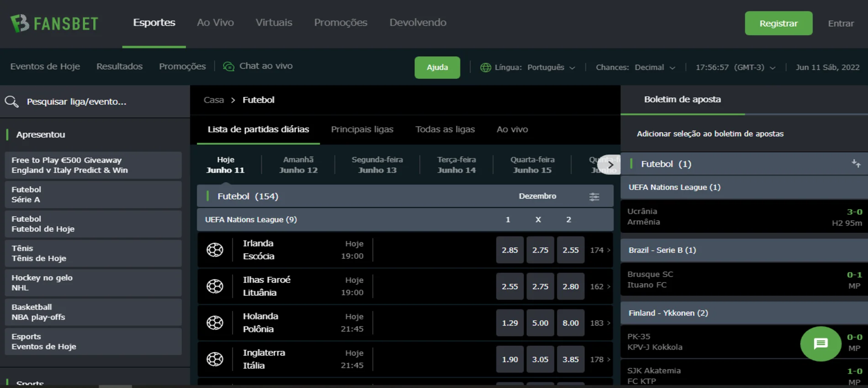Collapse Finland - Ykkonen (2) live section

click(x=744, y=313)
